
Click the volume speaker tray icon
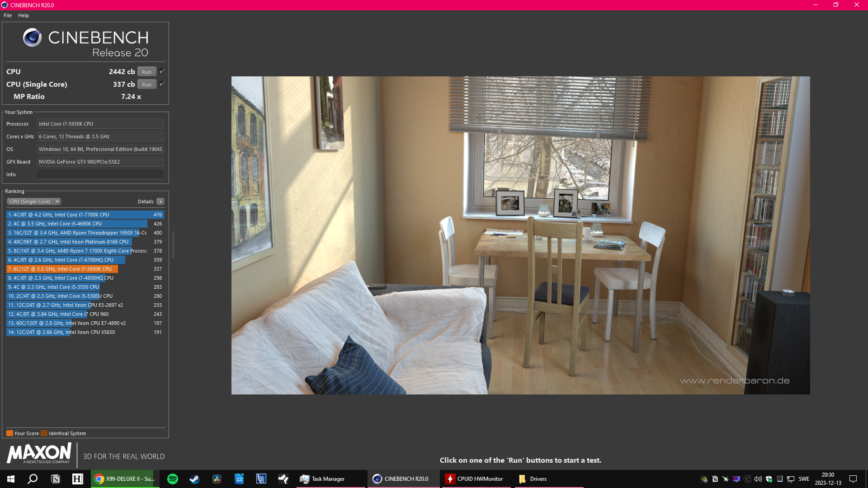pos(758,479)
